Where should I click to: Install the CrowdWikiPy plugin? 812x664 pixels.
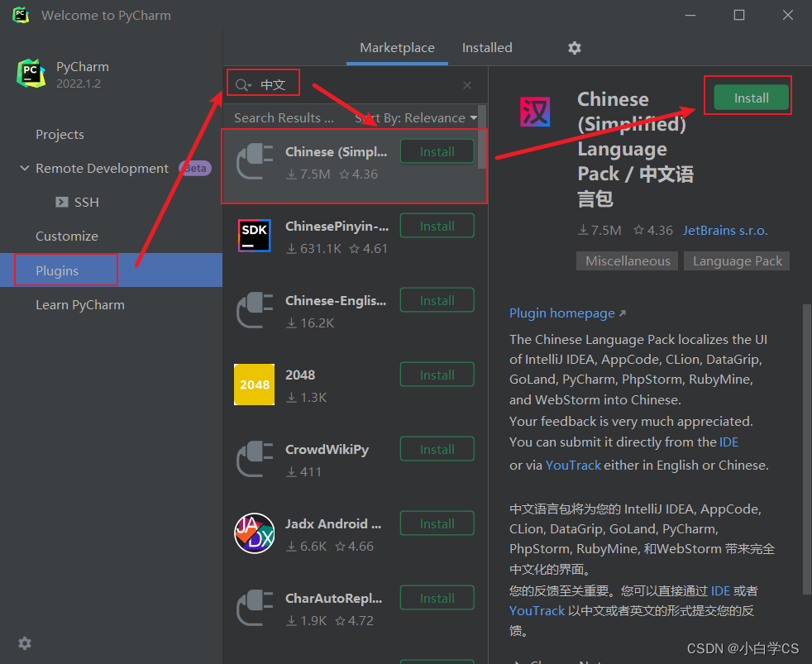437,450
